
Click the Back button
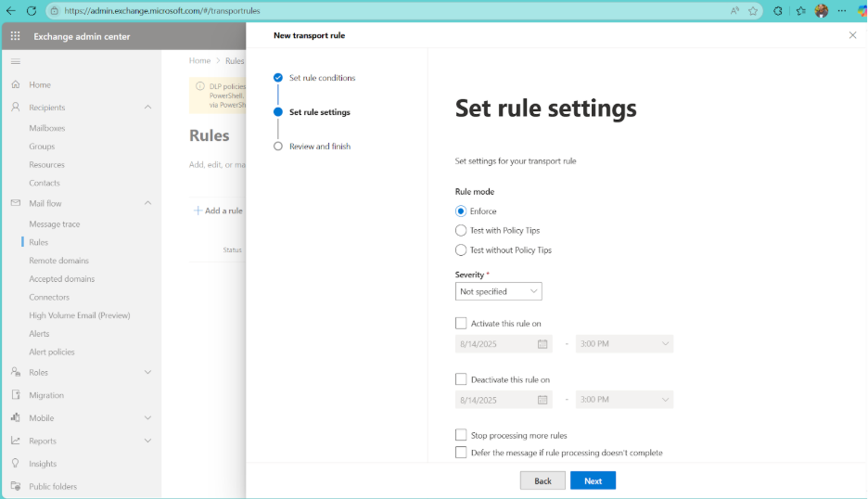tap(542, 480)
